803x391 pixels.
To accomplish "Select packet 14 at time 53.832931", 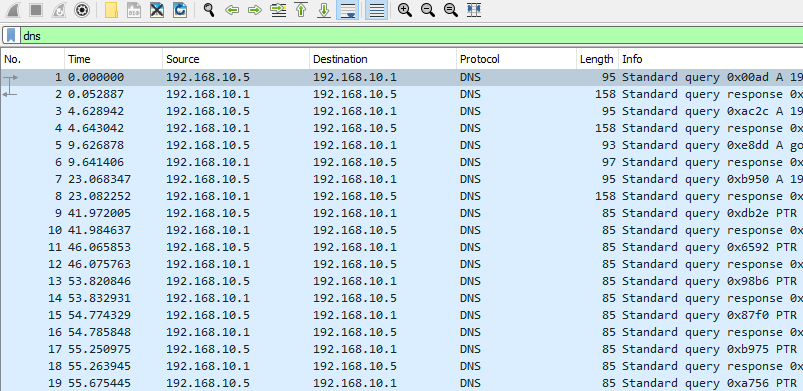I will click(x=402, y=298).
